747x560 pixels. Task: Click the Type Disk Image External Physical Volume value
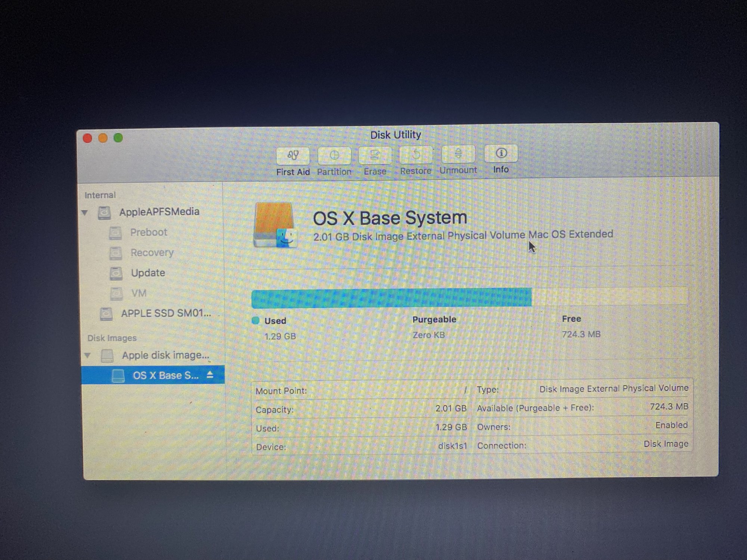coord(614,388)
